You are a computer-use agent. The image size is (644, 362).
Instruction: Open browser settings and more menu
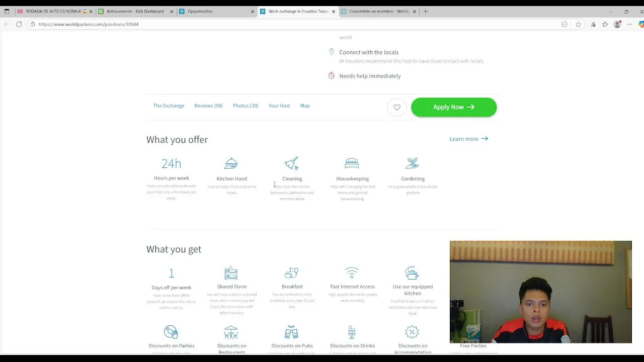tap(629, 24)
